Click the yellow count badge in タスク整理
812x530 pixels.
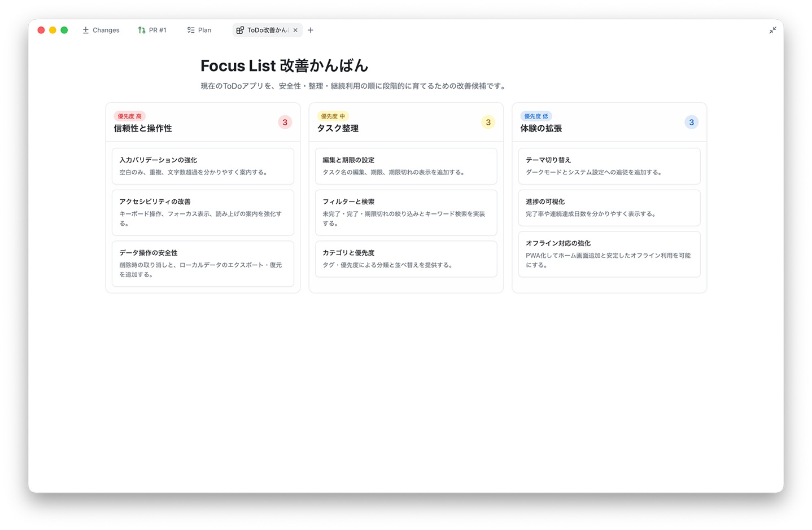(x=488, y=122)
